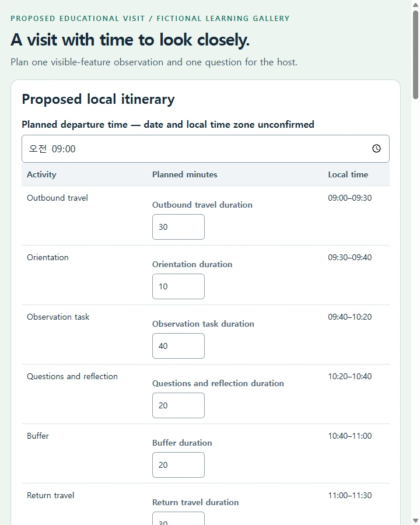The height and width of the screenshot is (525, 420).
Task: Edit the Outbound travel duration field
Action: point(178,227)
